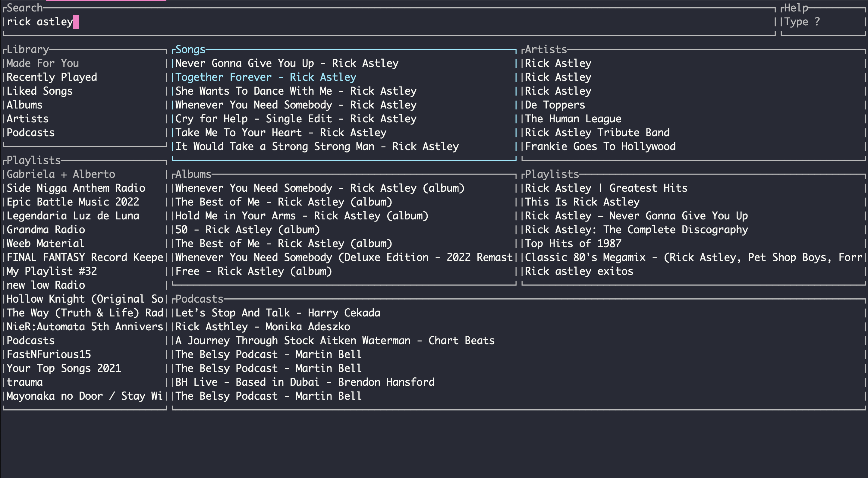Select the Frankie Goes To Hollywood artist
868x478 pixels.
point(600,146)
